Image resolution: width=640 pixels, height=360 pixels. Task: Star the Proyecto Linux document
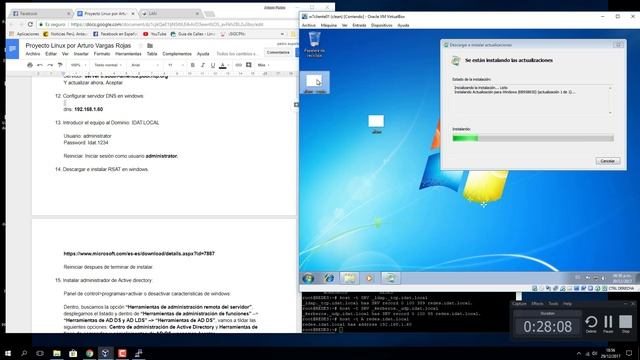140,46
